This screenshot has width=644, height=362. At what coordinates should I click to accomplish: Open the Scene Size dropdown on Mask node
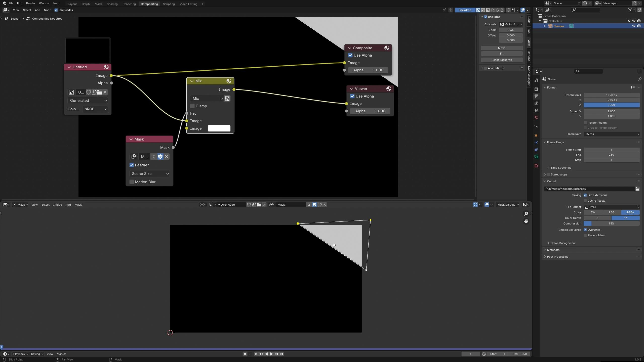(149, 174)
